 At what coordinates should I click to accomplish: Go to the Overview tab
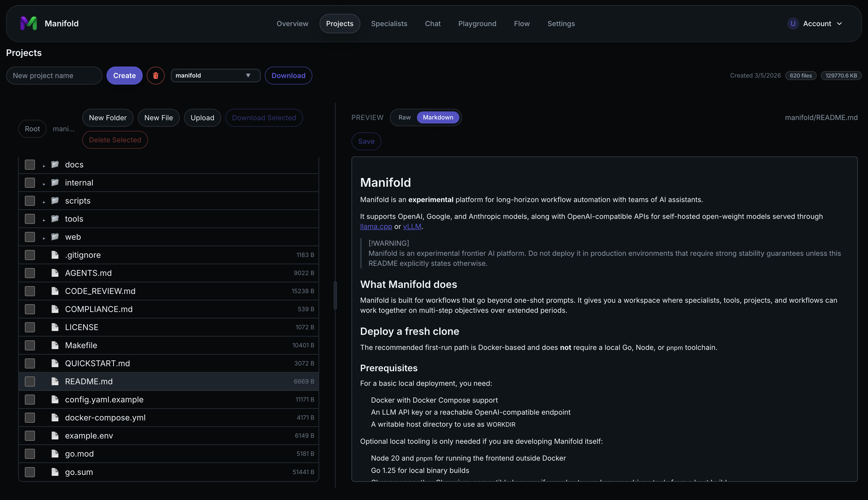click(x=292, y=24)
